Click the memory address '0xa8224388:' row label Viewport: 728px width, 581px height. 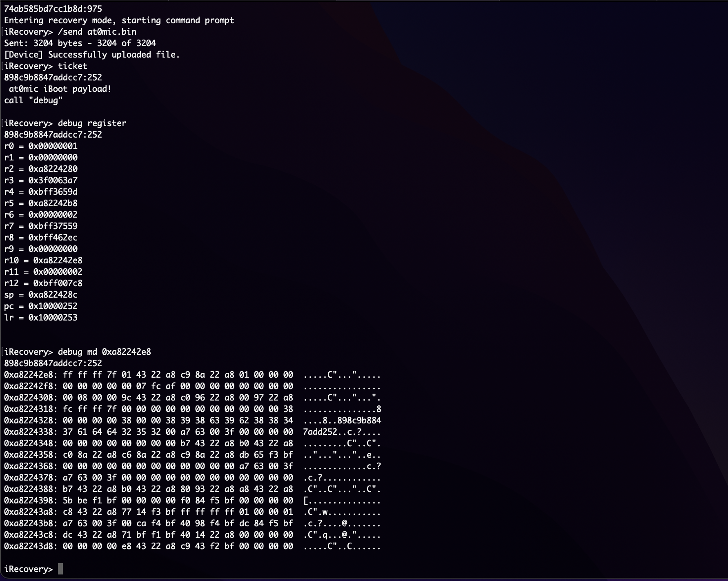coord(31,489)
